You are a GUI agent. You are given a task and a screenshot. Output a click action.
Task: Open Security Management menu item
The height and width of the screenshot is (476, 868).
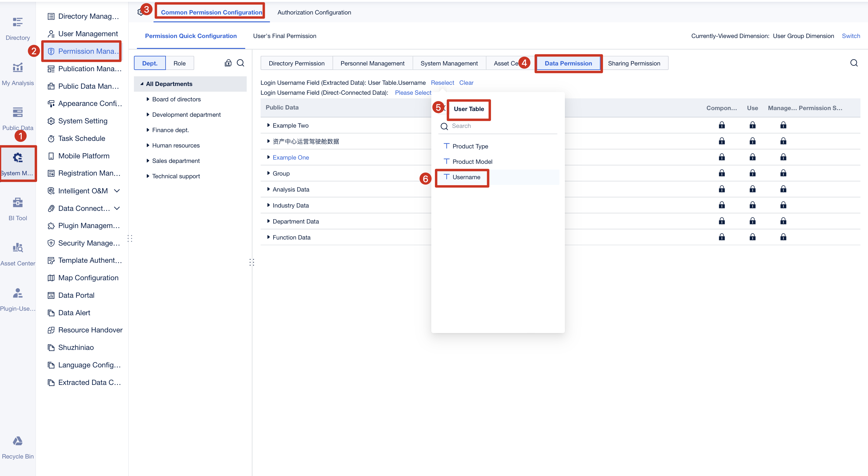[x=84, y=243]
